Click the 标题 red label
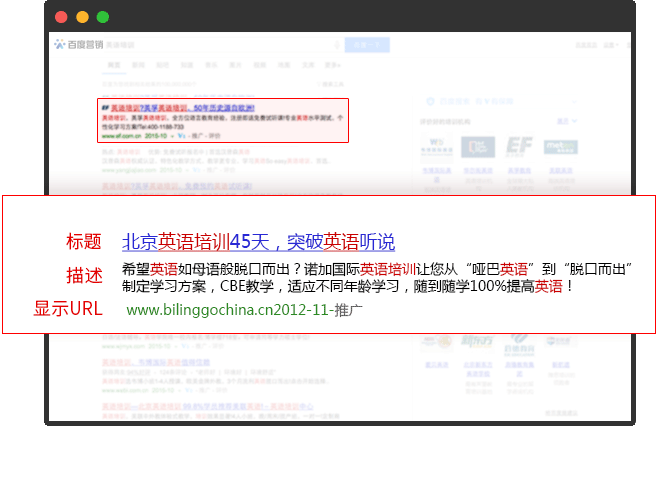The image size is (658, 477). coord(84,242)
